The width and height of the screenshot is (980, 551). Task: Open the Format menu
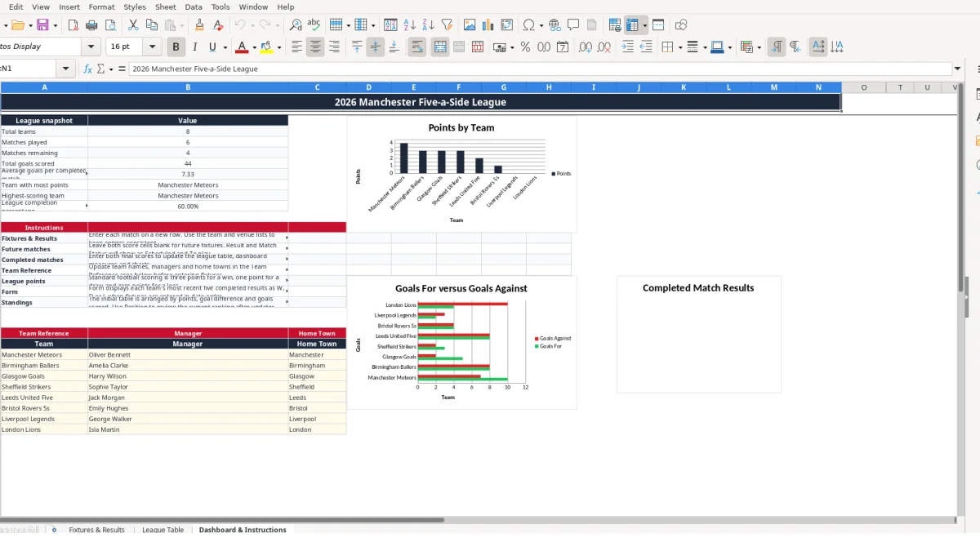101,7
